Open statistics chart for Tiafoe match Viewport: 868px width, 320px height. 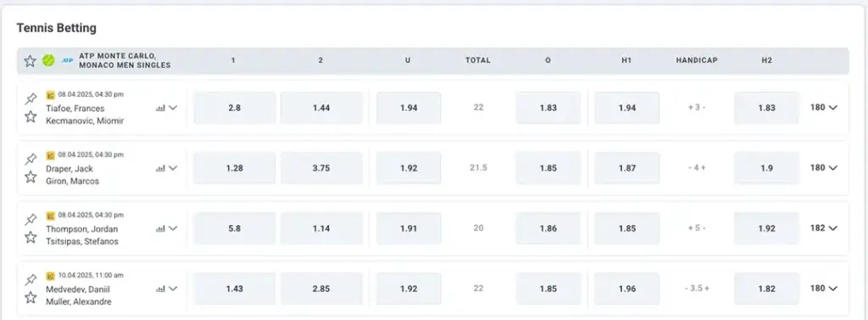pyautogui.click(x=160, y=108)
